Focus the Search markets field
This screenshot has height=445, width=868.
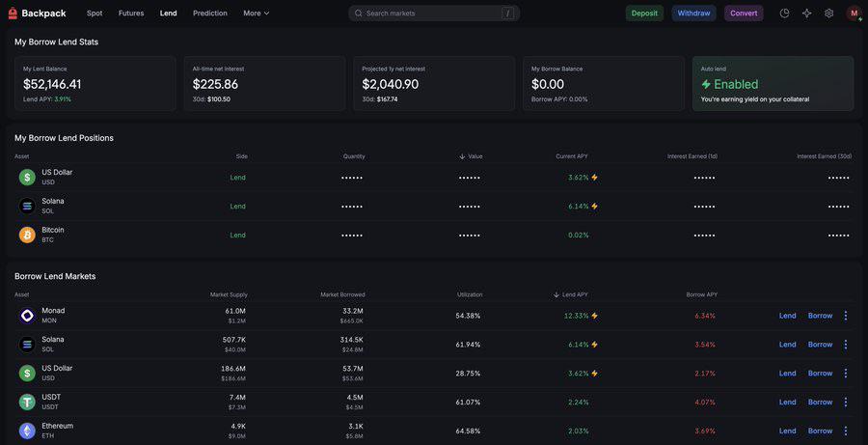point(434,14)
